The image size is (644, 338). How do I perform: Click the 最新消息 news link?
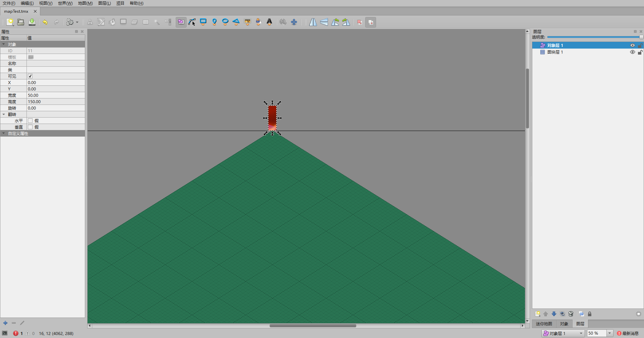point(630,333)
